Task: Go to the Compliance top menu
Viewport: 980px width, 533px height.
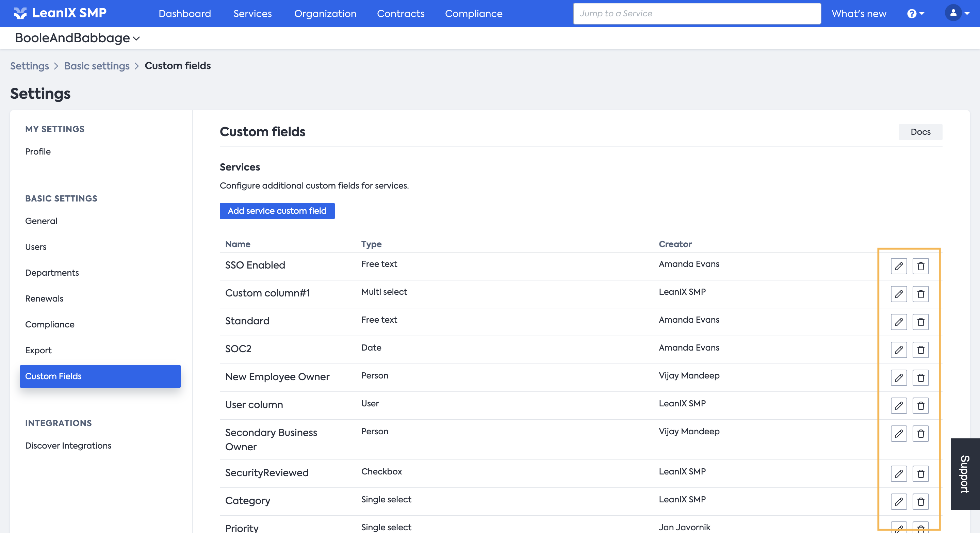Action: (473, 14)
